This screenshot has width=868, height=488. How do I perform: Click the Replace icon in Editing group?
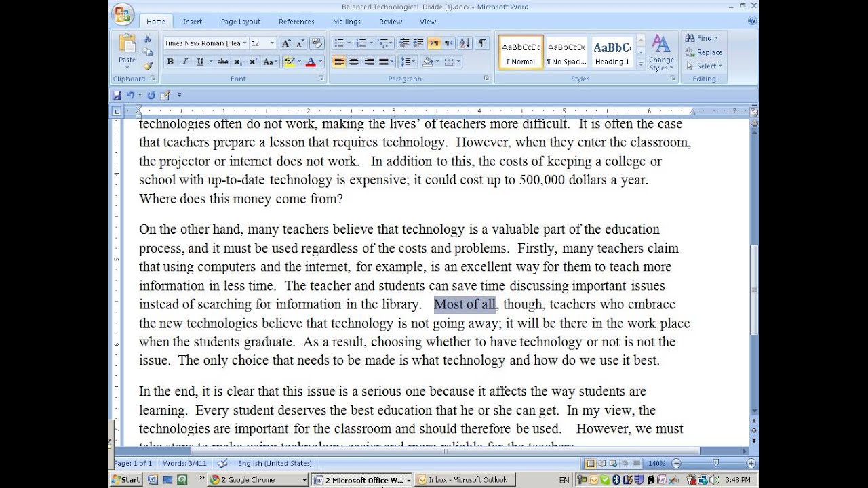(x=690, y=52)
